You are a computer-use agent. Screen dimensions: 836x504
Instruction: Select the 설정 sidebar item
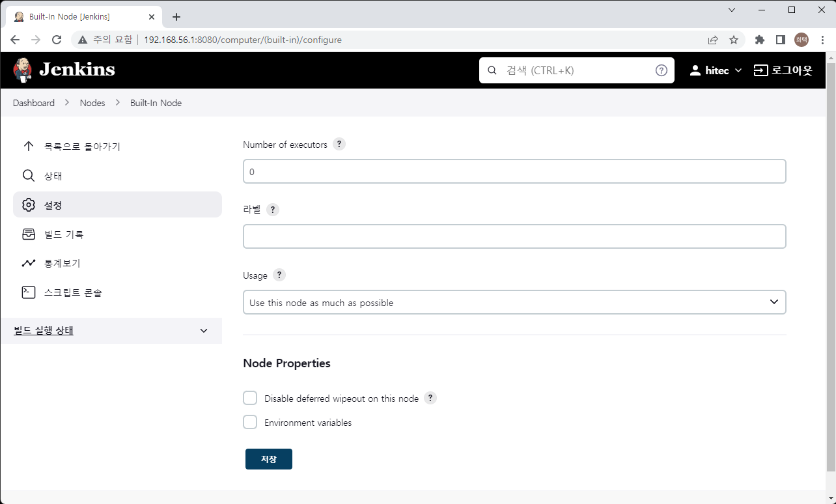coord(117,204)
